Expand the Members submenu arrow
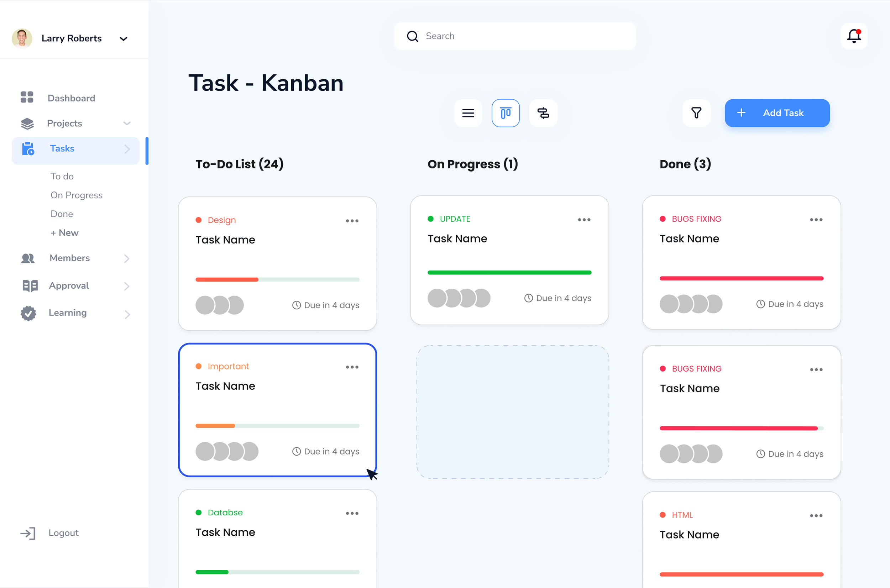 (x=127, y=258)
